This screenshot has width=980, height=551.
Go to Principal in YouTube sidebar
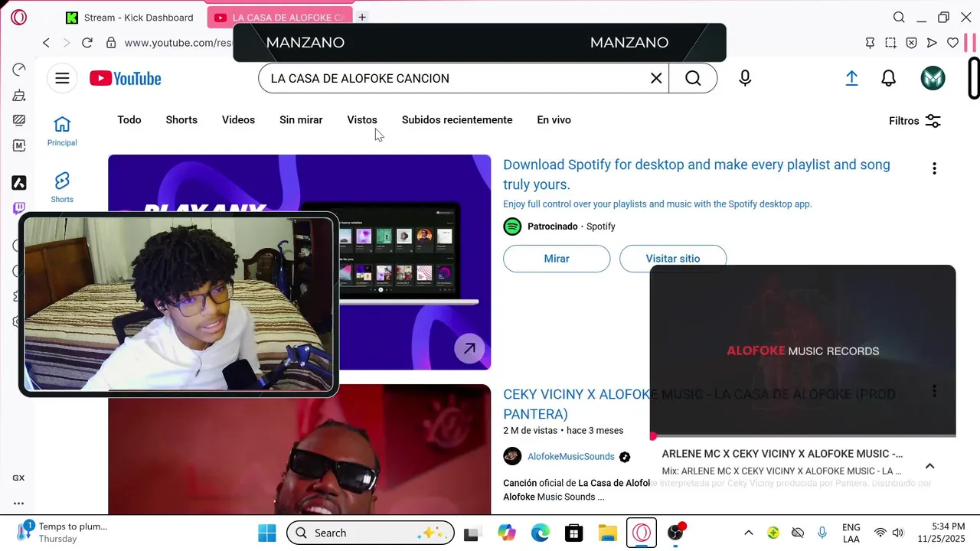(62, 131)
